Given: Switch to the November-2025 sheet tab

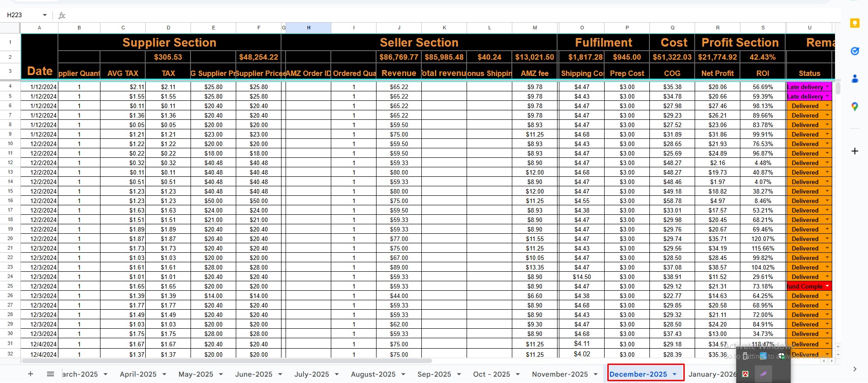Looking at the screenshot, I should pyautogui.click(x=559, y=374).
